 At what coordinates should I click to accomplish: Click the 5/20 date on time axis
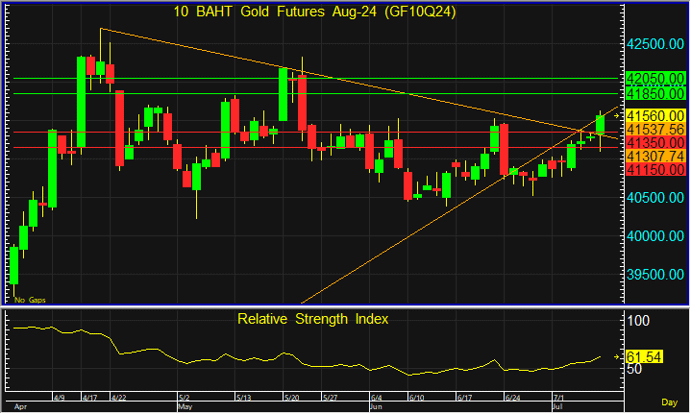(x=290, y=398)
